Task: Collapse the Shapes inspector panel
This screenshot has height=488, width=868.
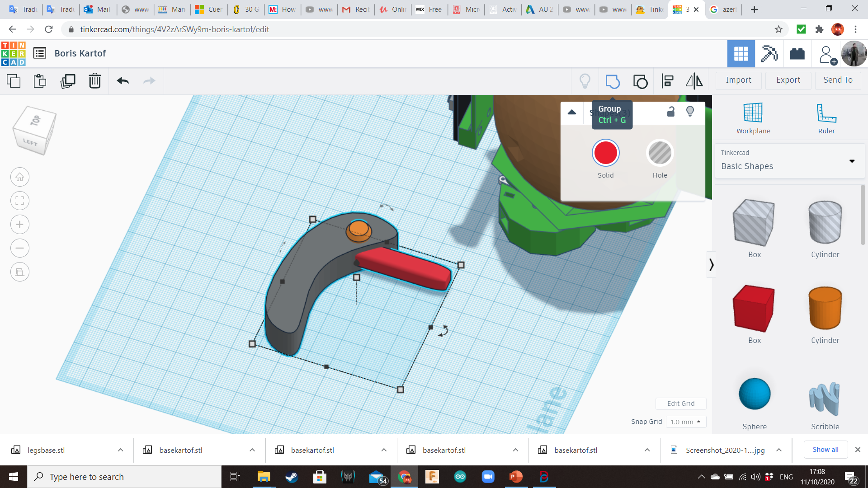Action: pyautogui.click(x=571, y=113)
